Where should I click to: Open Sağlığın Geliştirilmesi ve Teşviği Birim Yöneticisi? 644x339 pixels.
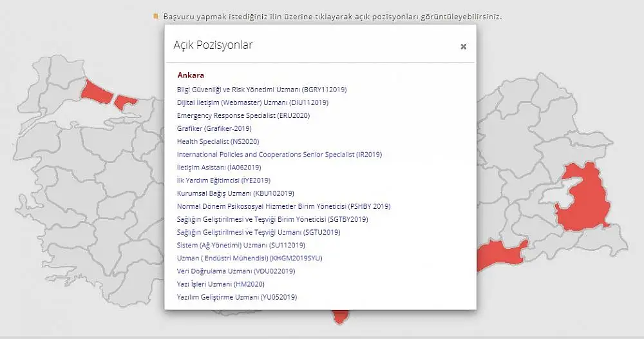click(x=272, y=219)
